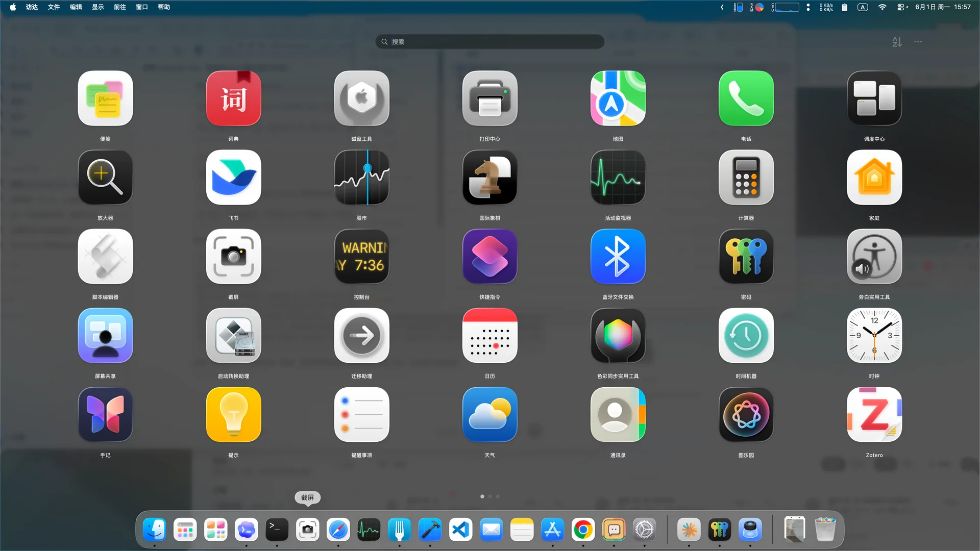Go to the third page dot
This screenshot has width=980, height=551.
tap(498, 496)
